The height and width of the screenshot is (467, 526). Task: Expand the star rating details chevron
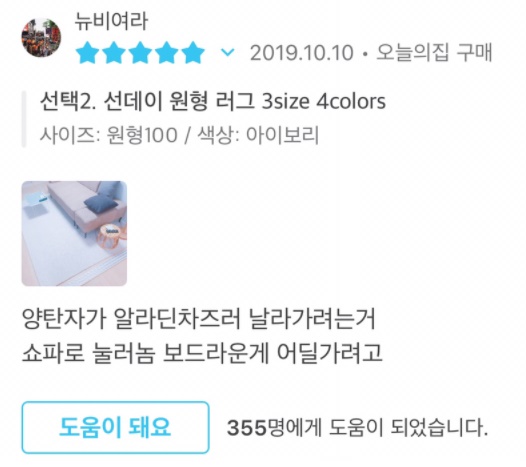[228, 52]
